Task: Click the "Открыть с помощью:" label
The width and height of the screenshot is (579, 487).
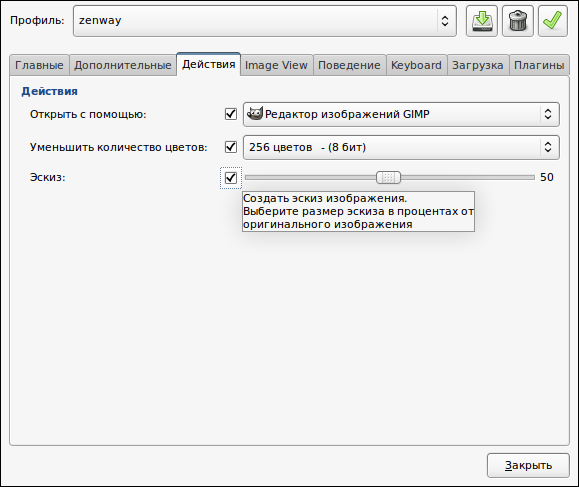Action: 88,114
